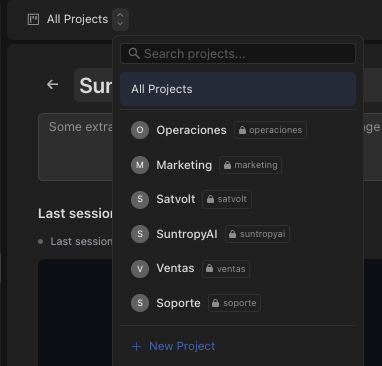The image size is (382, 366).
Task: Click the M avatar of Marketing
Action: tap(140, 165)
